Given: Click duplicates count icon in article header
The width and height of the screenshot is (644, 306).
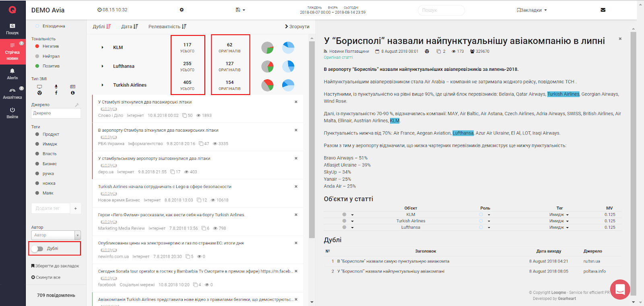Looking at the screenshot, I should 439,52.
